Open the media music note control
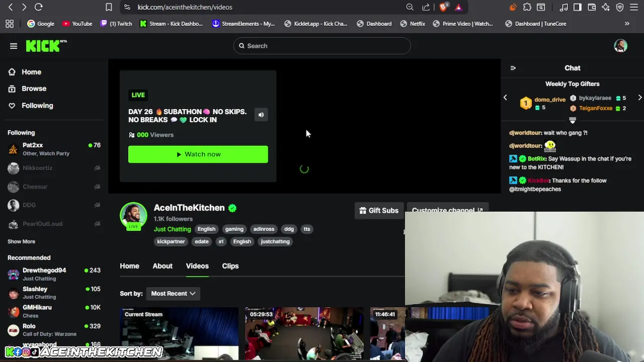The width and height of the screenshot is (644, 362). pyautogui.click(x=563, y=7)
